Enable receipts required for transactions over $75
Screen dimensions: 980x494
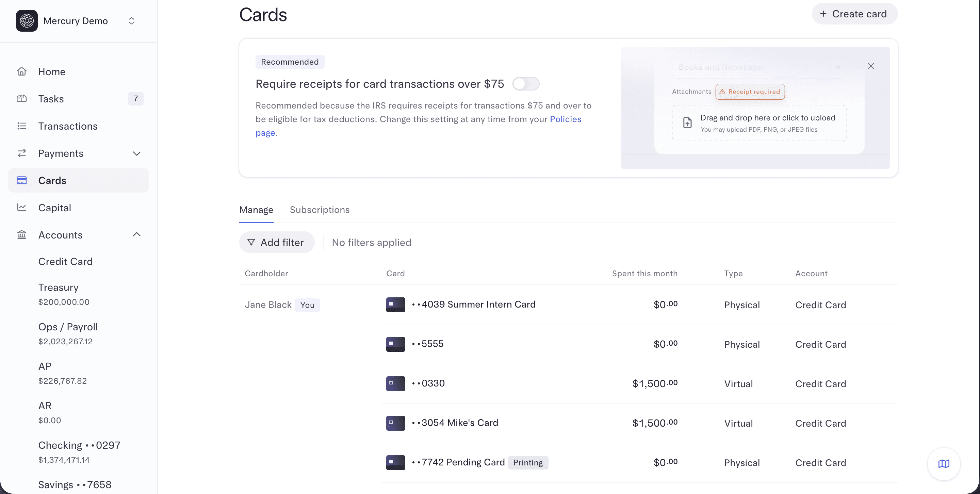[526, 84]
